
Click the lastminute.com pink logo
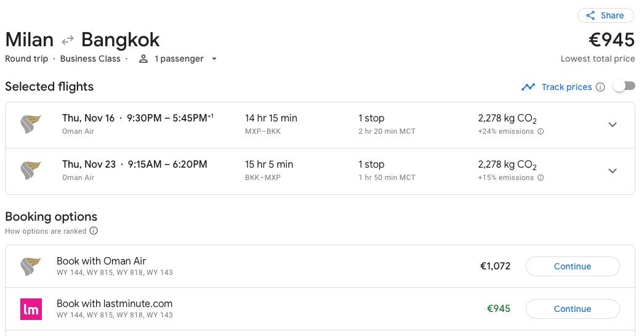[x=31, y=309]
